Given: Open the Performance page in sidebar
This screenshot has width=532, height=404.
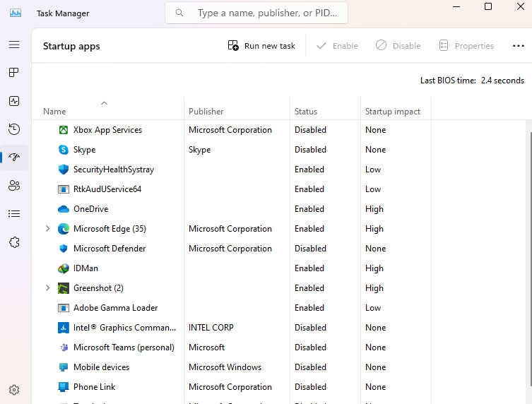Looking at the screenshot, I should [14, 101].
